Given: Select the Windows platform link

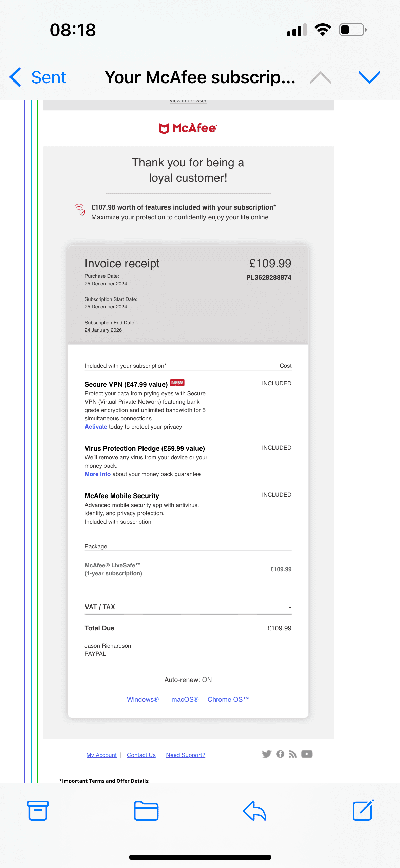Looking at the screenshot, I should pos(142,699).
